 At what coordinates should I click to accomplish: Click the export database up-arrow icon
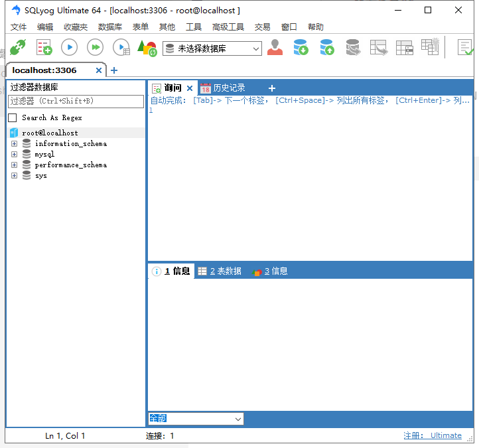pos(327,47)
